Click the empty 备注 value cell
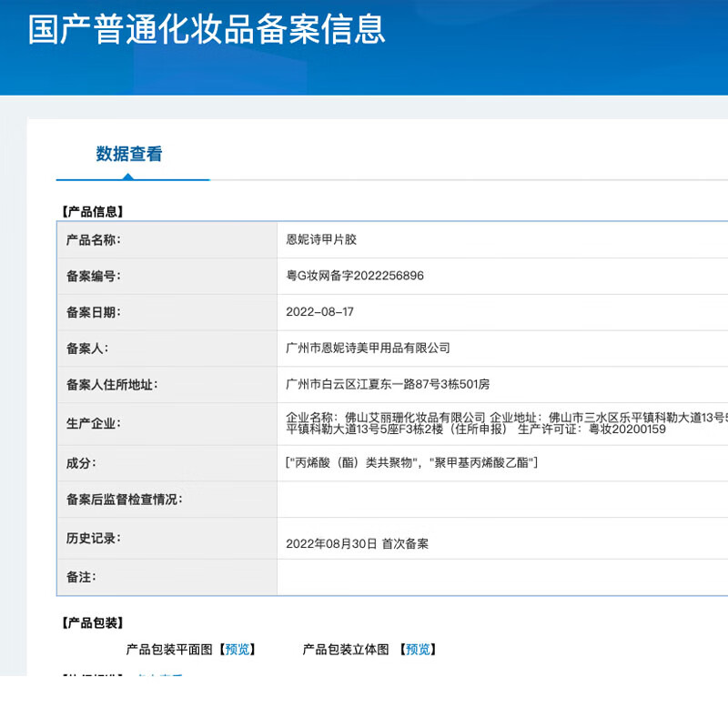Image resolution: width=728 pixels, height=728 pixels. click(x=502, y=577)
